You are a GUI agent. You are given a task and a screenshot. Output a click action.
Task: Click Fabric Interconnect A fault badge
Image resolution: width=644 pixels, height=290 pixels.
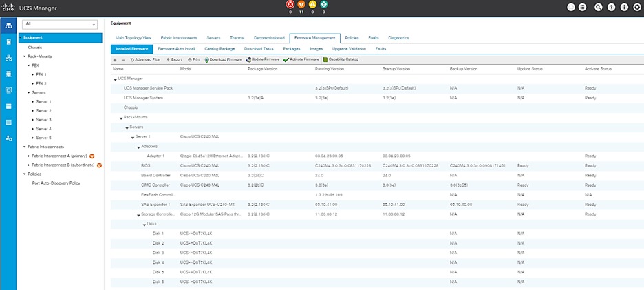[x=92, y=156]
